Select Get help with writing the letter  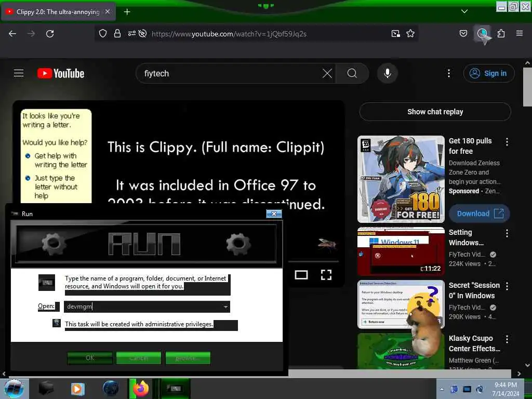57,160
